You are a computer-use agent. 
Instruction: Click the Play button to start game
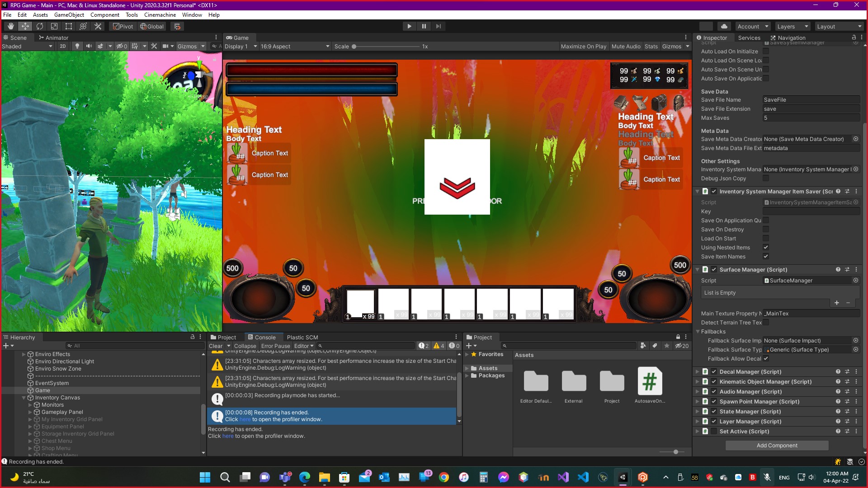point(410,26)
